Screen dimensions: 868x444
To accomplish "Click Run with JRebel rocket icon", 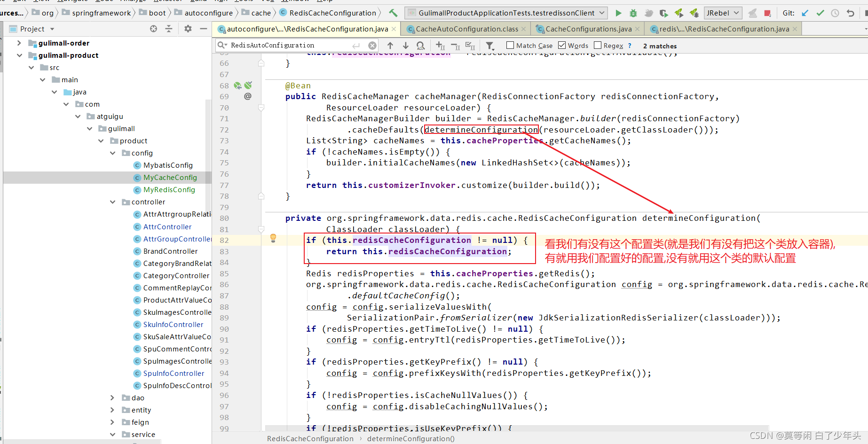I will [x=679, y=13].
